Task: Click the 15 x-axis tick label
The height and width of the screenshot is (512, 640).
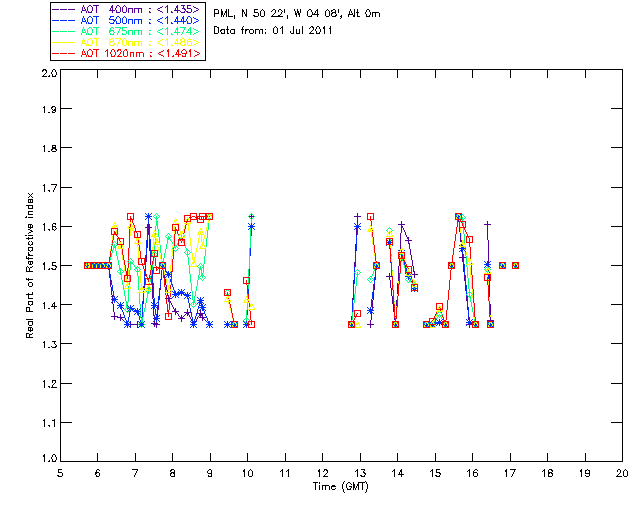Action: tap(435, 473)
